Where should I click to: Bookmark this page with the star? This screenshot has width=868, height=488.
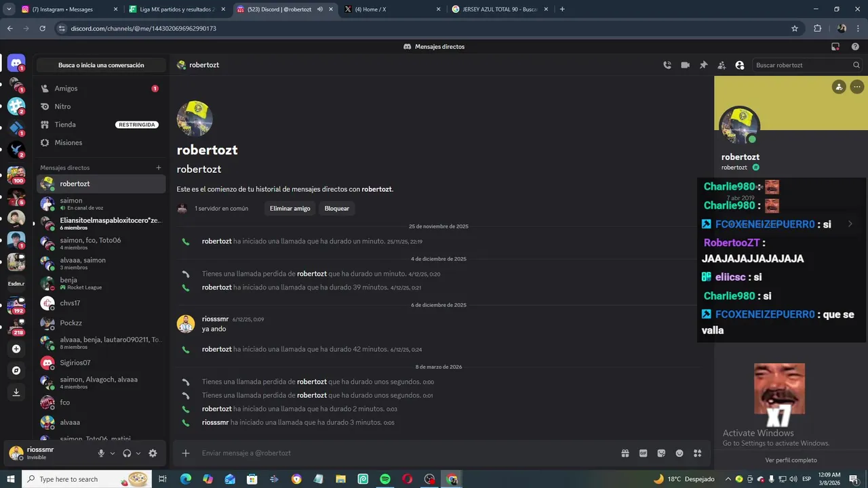(795, 28)
